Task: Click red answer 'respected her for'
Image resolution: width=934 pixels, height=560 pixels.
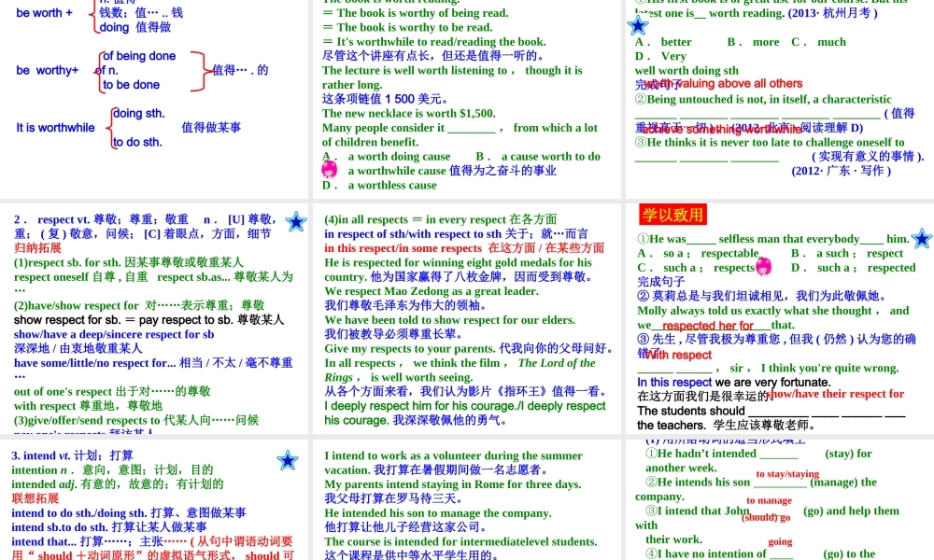Action: pos(708,326)
